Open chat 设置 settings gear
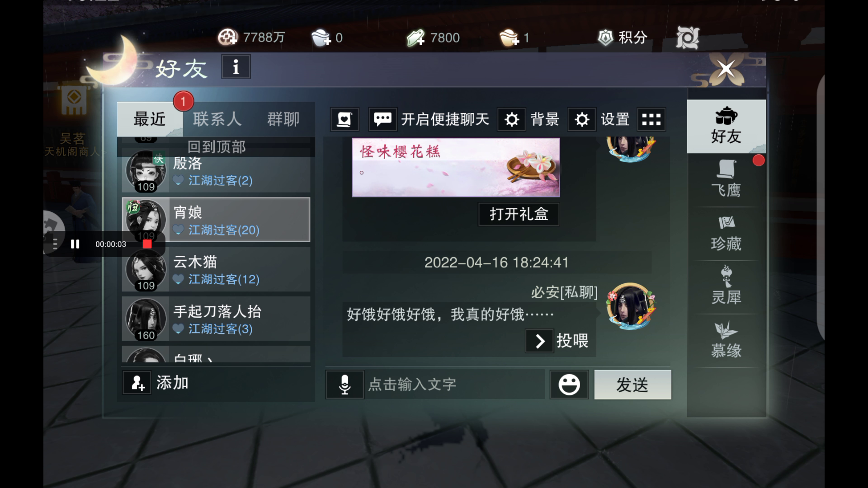868x488 pixels. pyautogui.click(x=599, y=119)
